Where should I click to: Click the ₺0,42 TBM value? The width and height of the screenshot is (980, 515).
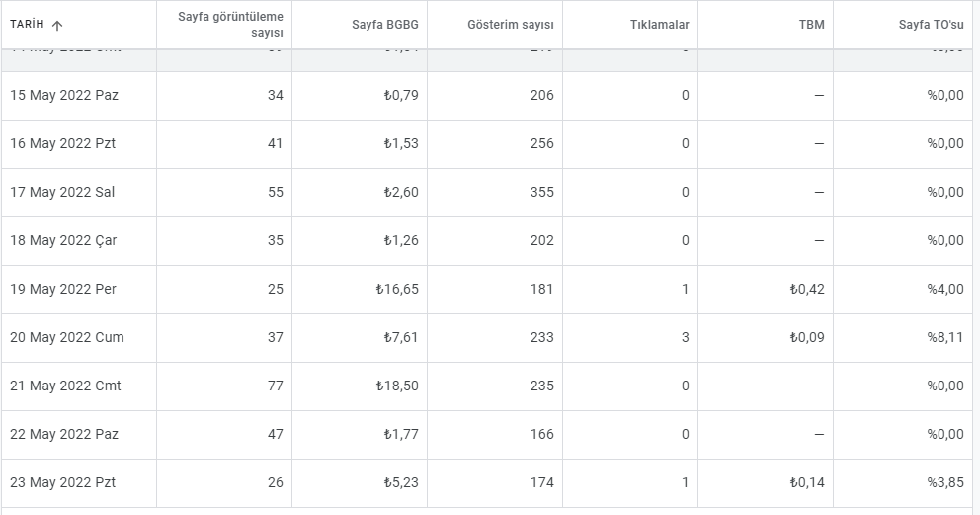click(x=807, y=289)
